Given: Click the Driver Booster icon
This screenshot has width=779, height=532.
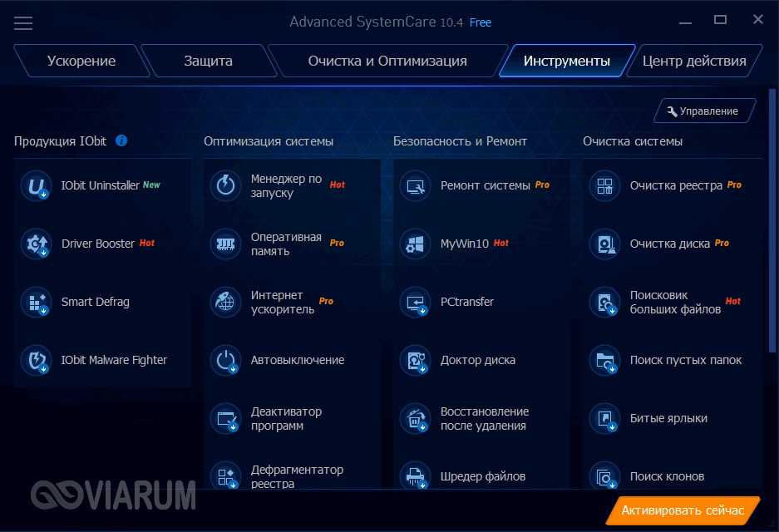Looking at the screenshot, I should pyautogui.click(x=37, y=244).
